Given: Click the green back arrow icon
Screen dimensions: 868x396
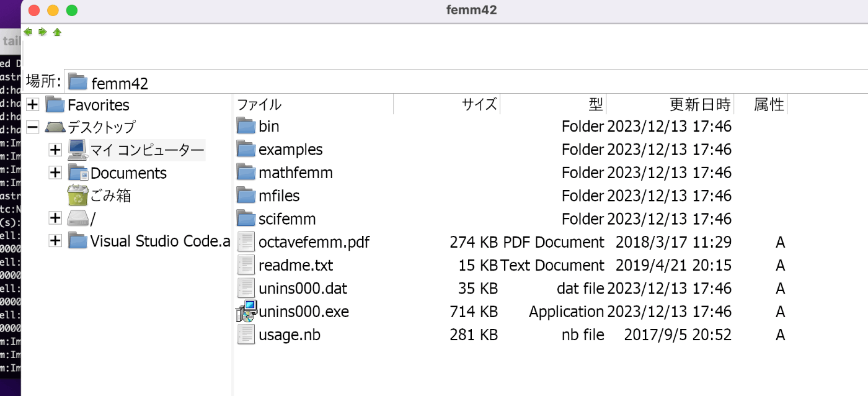Looking at the screenshot, I should (28, 32).
